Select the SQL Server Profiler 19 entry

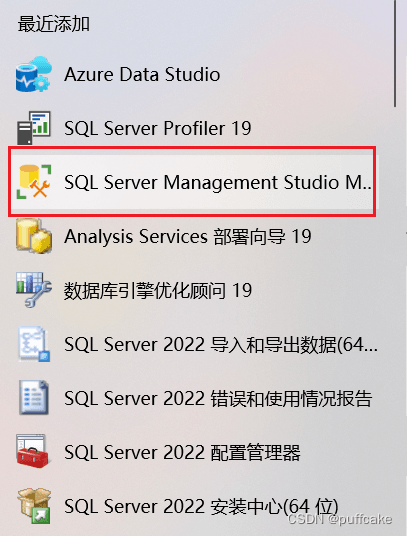point(158,128)
